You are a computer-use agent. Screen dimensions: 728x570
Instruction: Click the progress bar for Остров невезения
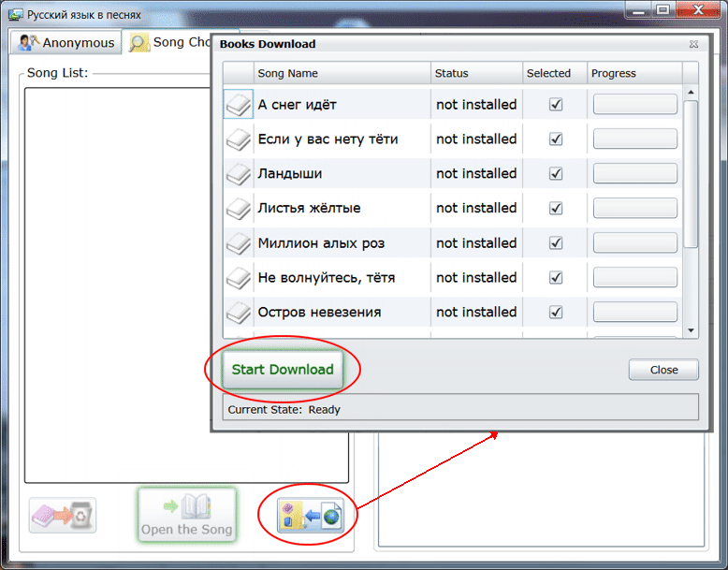(634, 313)
